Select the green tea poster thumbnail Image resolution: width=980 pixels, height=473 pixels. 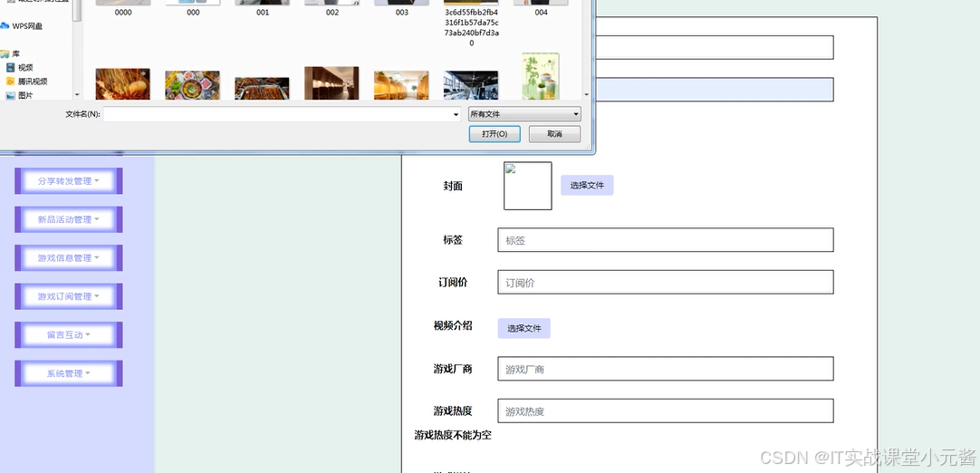[541, 76]
